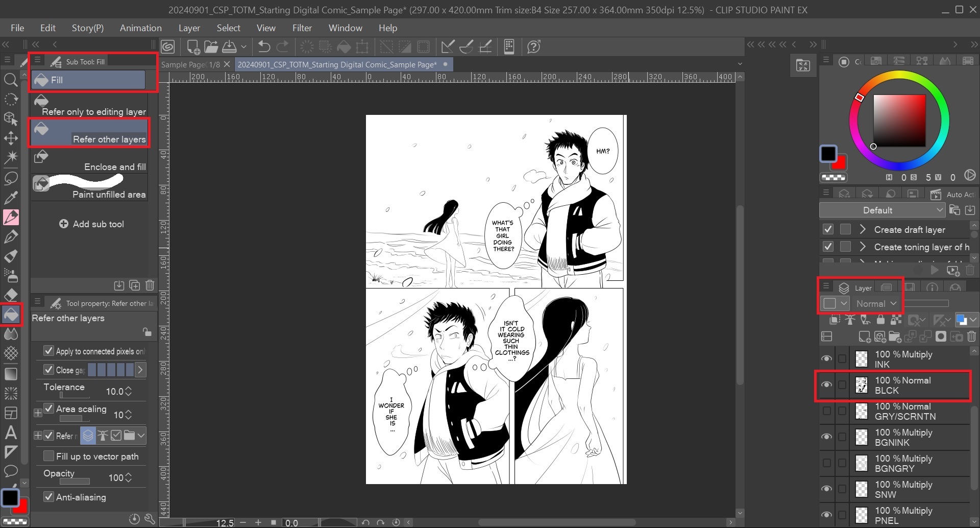Open the Normal blending mode dropdown
Screen dimensions: 980x528
(x=876, y=304)
